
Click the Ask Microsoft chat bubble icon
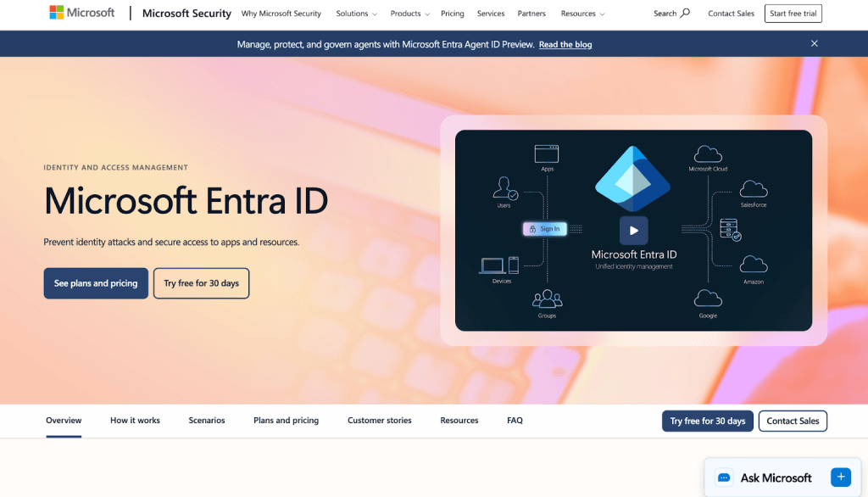(x=724, y=477)
